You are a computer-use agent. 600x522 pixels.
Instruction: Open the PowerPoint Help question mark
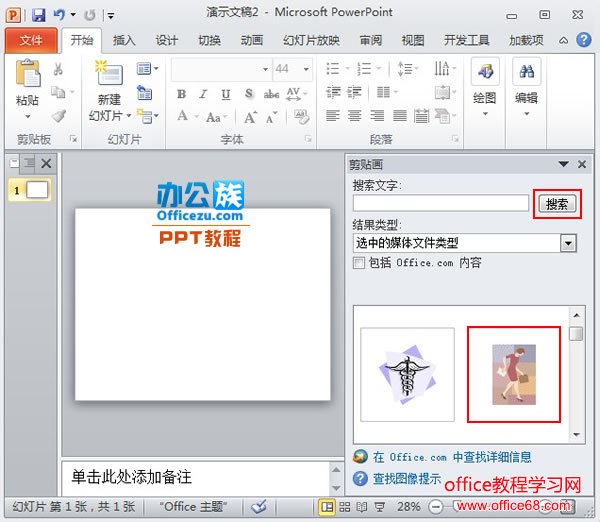[584, 39]
